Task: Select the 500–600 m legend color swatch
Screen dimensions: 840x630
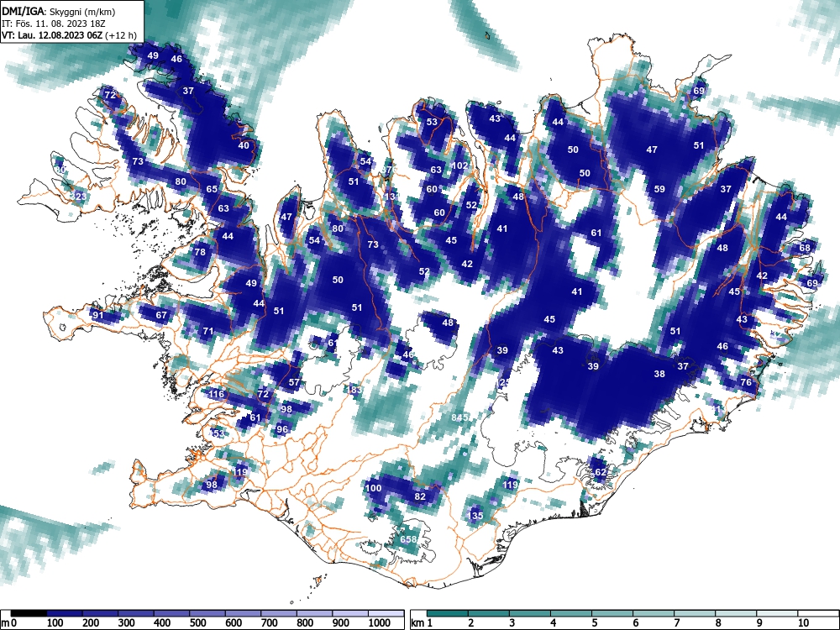Action: click(207, 613)
